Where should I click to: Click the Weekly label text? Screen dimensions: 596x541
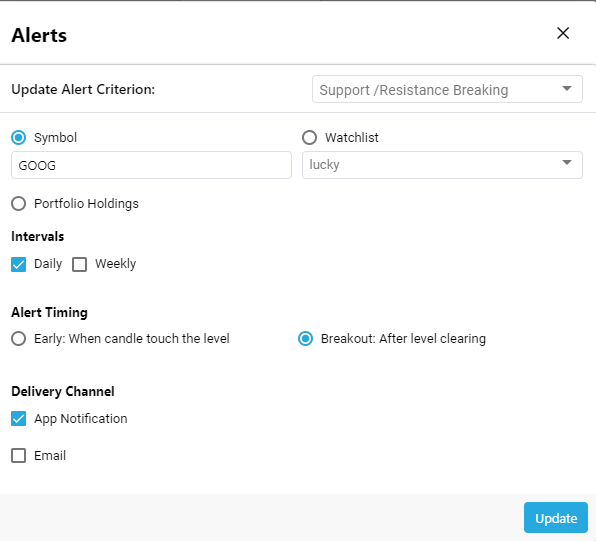click(116, 264)
